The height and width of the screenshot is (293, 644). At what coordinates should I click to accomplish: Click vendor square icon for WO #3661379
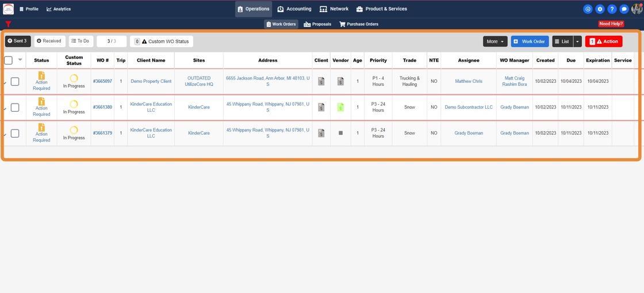click(x=340, y=133)
